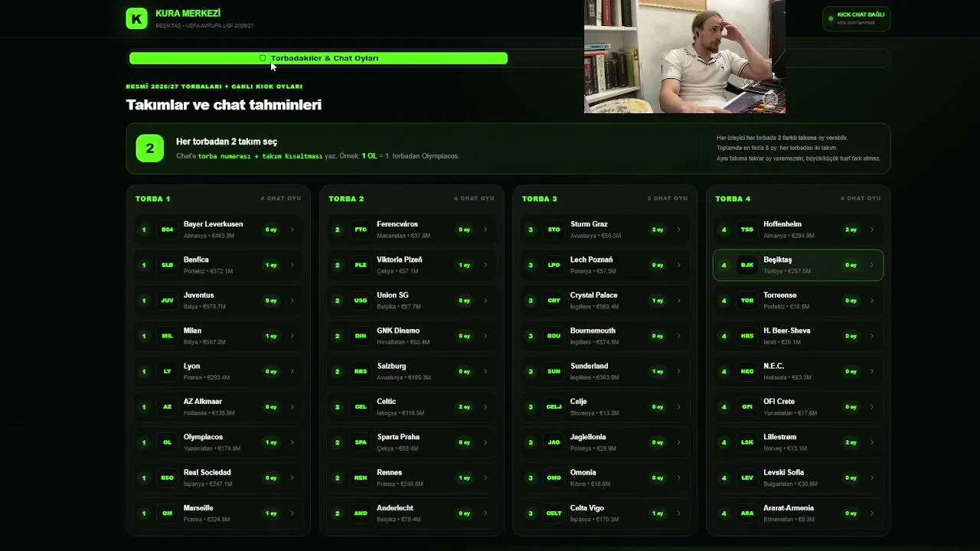Click the B04 Bayer Leverkusen badge

pyautogui.click(x=168, y=230)
